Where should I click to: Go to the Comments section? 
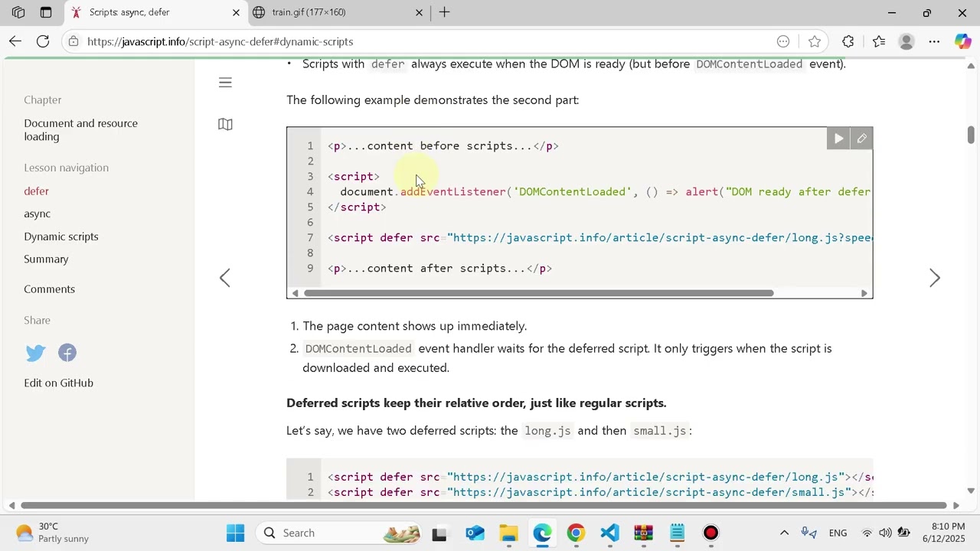49,289
